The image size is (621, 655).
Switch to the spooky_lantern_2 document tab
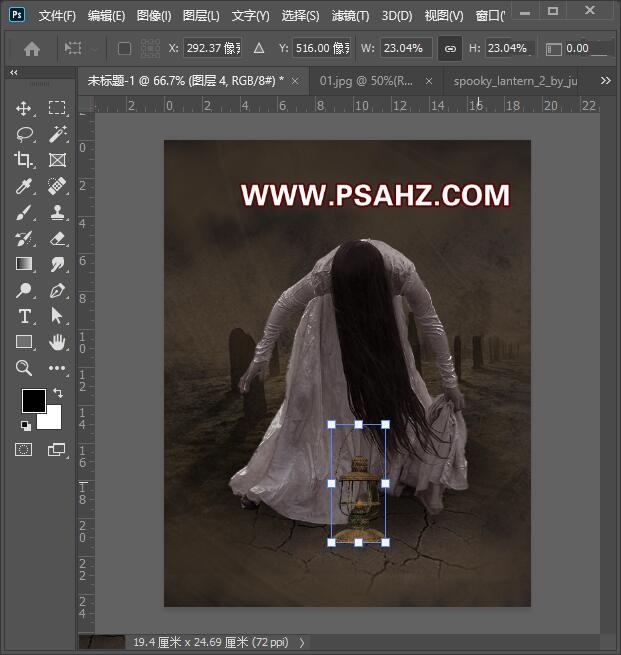tap(515, 81)
